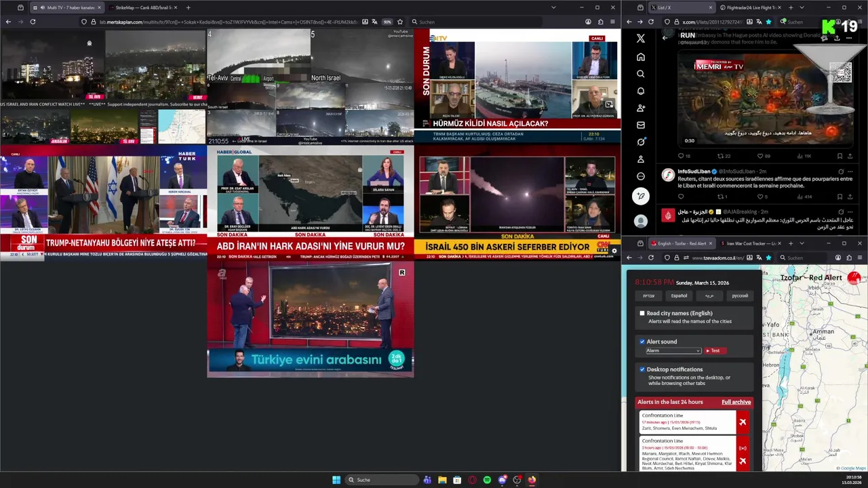Image resolution: width=868 pixels, height=488 pixels.
Task: Bookmark the MEMRI TV video post
Action: click(839, 156)
